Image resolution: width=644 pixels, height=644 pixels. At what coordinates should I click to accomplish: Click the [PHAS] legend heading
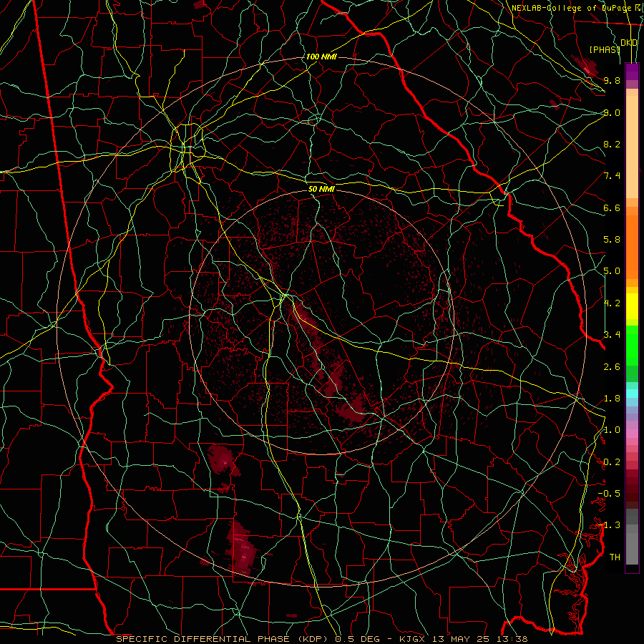pyautogui.click(x=605, y=49)
